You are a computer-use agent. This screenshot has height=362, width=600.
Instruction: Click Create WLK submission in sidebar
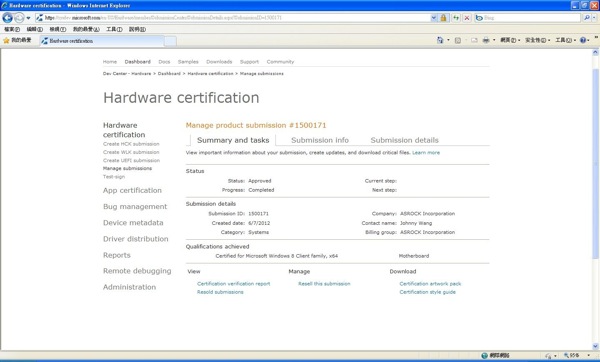pos(131,152)
